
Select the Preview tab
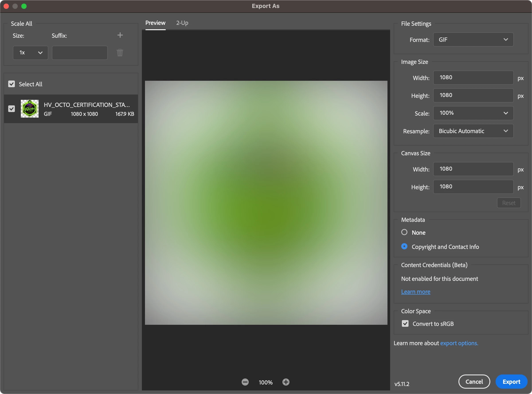155,23
